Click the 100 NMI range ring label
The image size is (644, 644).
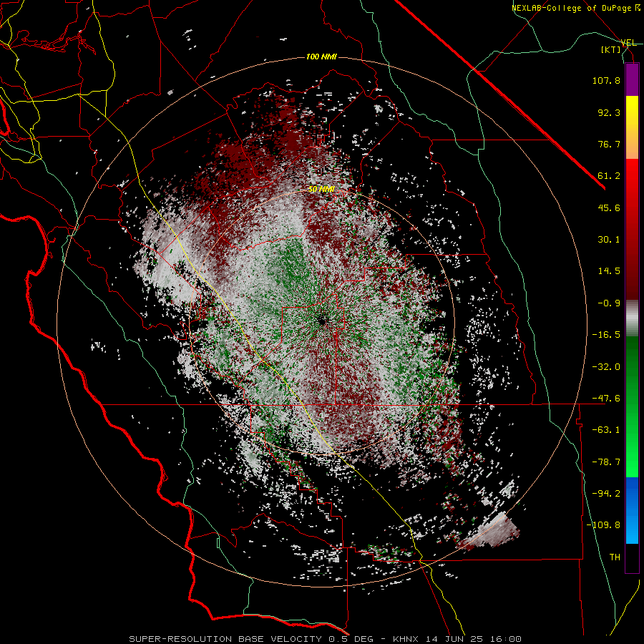[x=321, y=57]
